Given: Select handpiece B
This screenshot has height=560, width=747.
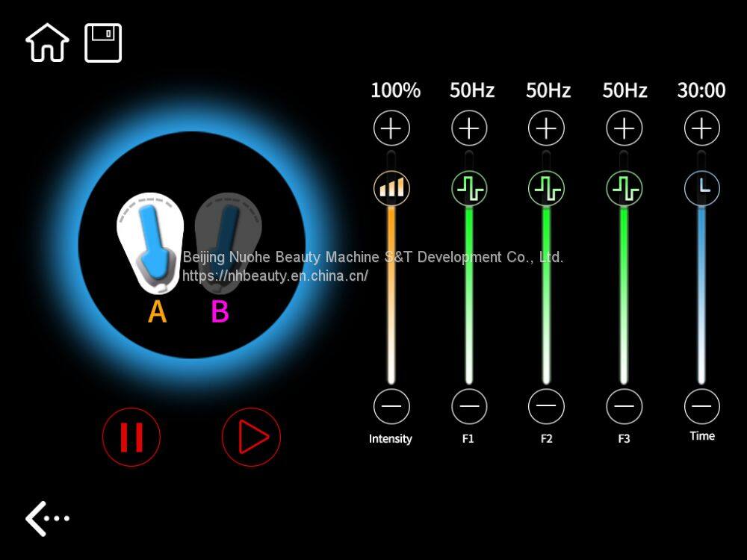Looking at the screenshot, I should click(x=228, y=244).
